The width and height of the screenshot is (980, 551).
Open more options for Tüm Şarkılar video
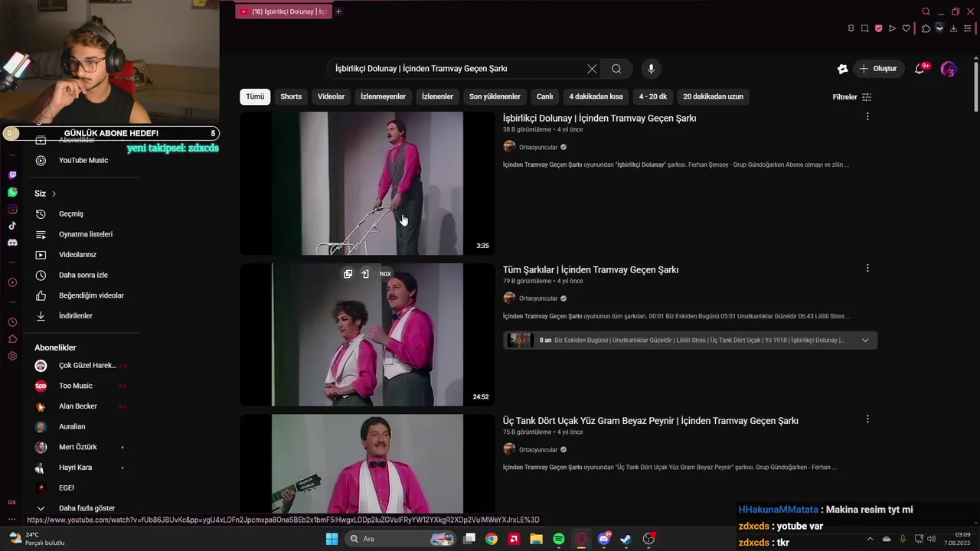pyautogui.click(x=867, y=268)
